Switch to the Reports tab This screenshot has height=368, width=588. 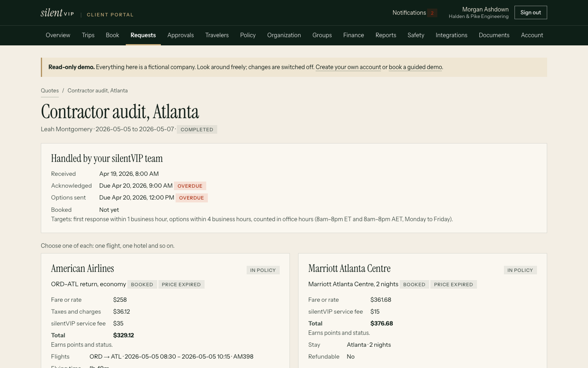(x=386, y=35)
